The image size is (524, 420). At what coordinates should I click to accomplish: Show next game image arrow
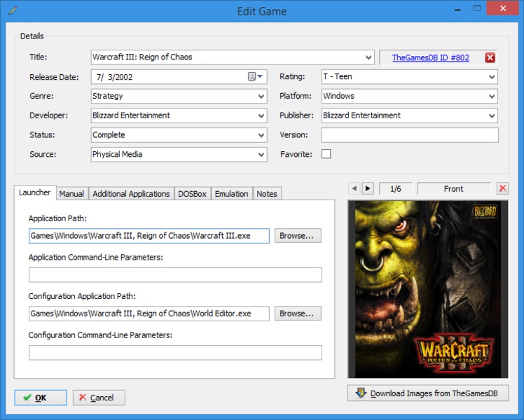click(368, 189)
